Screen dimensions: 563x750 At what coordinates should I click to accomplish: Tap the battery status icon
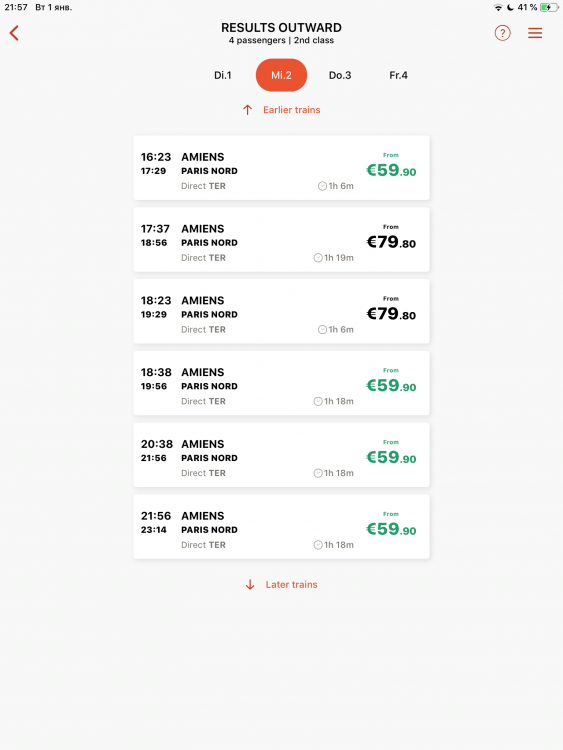pyautogui.click(x=549, y=7)
